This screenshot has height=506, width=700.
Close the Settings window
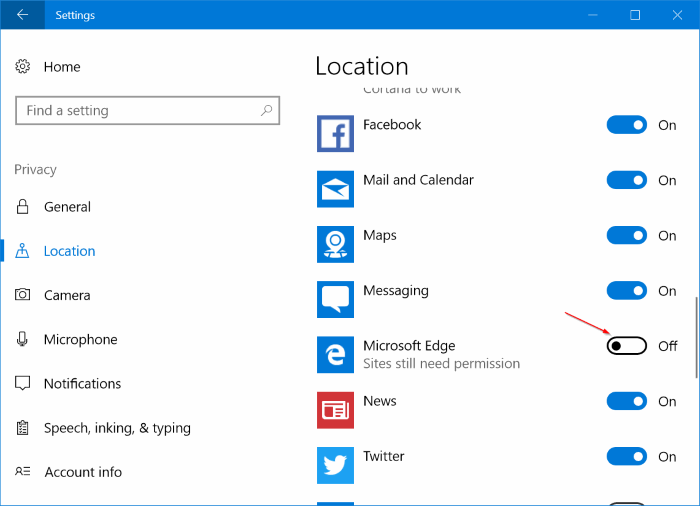677,15
